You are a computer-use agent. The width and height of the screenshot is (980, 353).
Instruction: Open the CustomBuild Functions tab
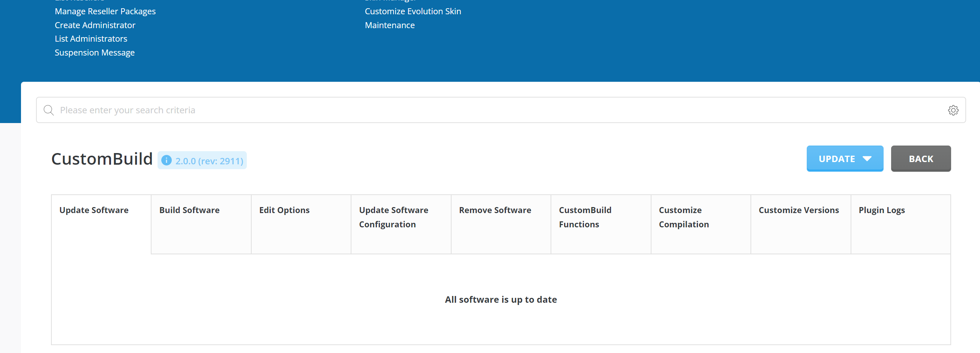click(x=601, y=224)
